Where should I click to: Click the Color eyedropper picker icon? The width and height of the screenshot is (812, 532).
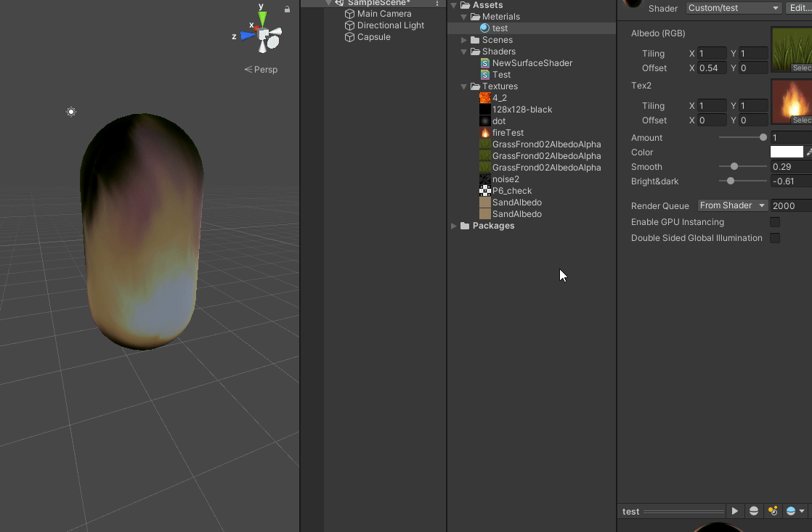pyautogui.click(x=809, y=152)
